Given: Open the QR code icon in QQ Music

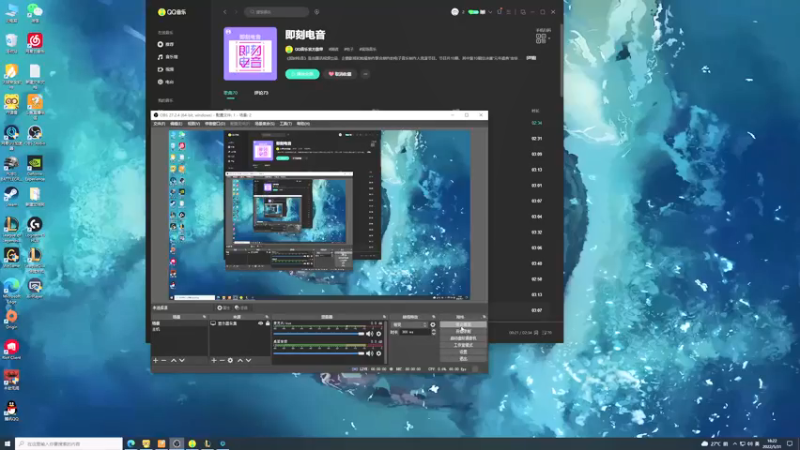Looking at the screenshot, I should (541, 39).
